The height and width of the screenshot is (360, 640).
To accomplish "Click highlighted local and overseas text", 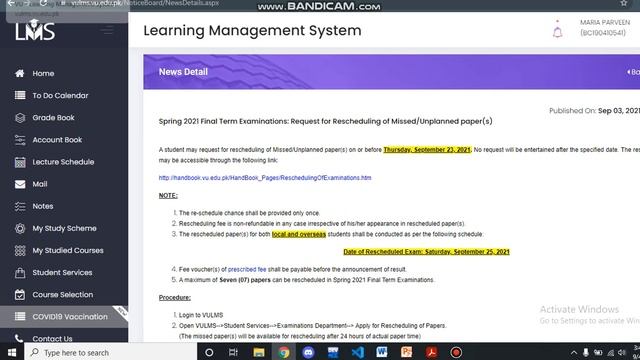I will (x=299, y=234).
